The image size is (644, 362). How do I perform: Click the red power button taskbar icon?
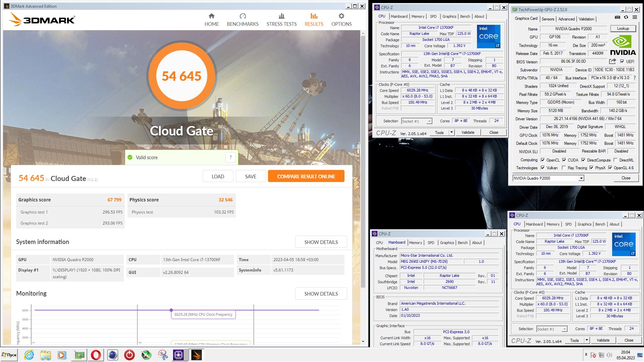coord(129,355)
